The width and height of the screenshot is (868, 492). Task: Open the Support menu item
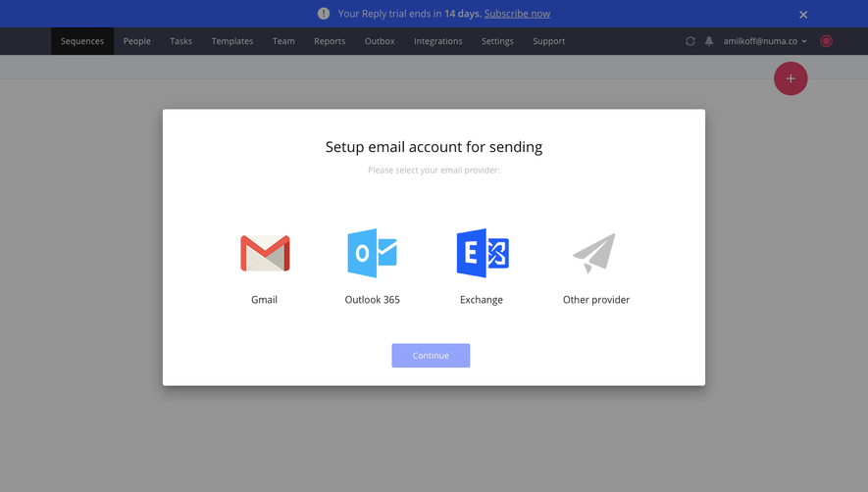pos(548,41)
